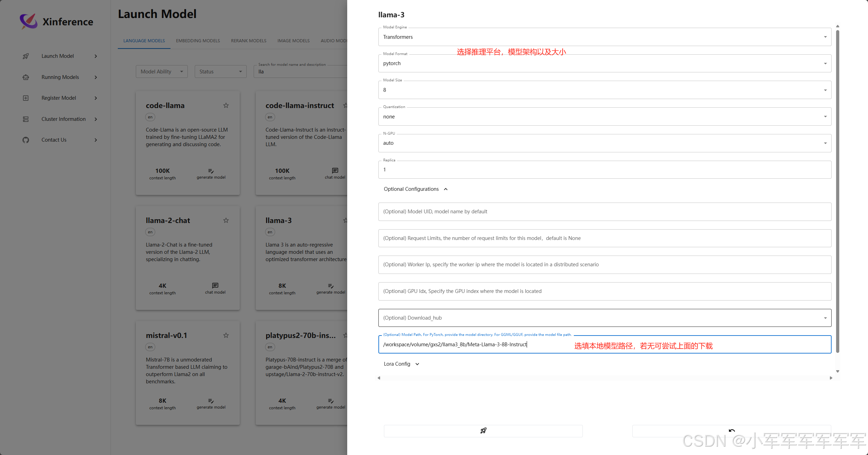Click the en language chip on code-llama
Viewport: 868px width, 455px height.
pos(150,117)
